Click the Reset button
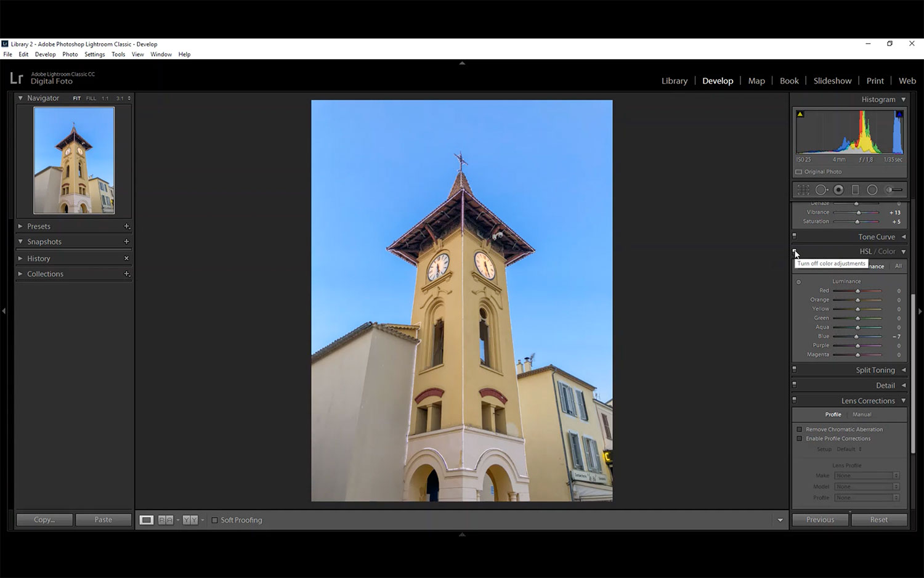Viewport: 924px width, 578px height. pos(879,519)
